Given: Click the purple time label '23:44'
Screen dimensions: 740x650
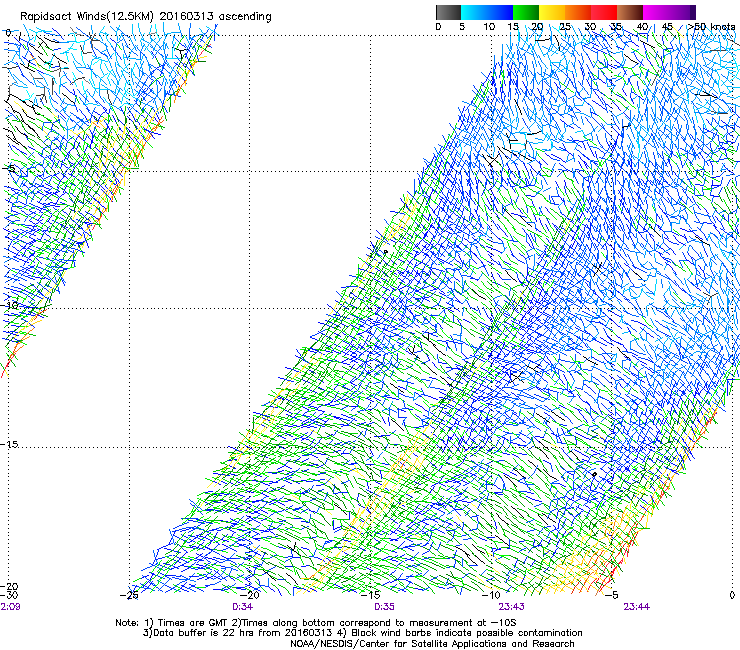Looking at the screenshot, I should click(x=637, y=607).
